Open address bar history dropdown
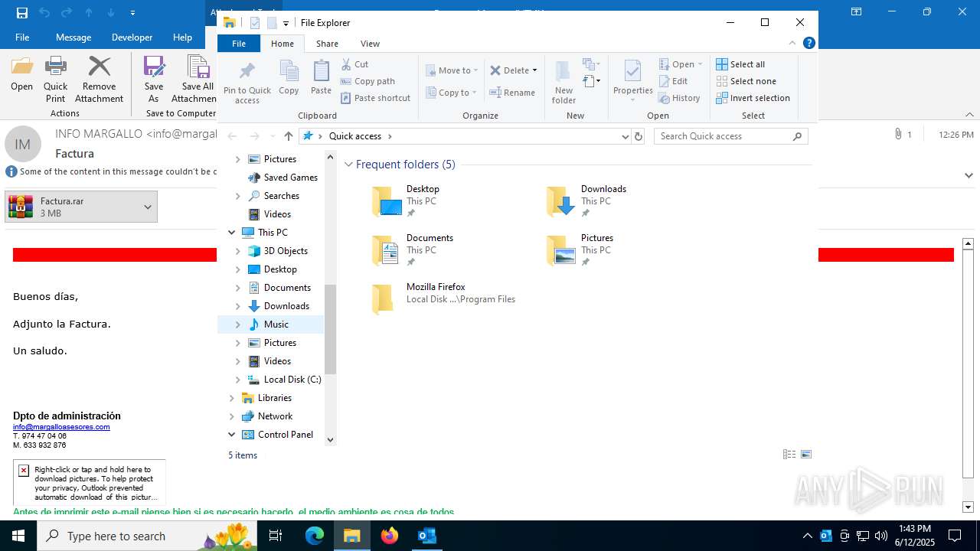The height and width of the screenshot is (551, 980). 626,136
